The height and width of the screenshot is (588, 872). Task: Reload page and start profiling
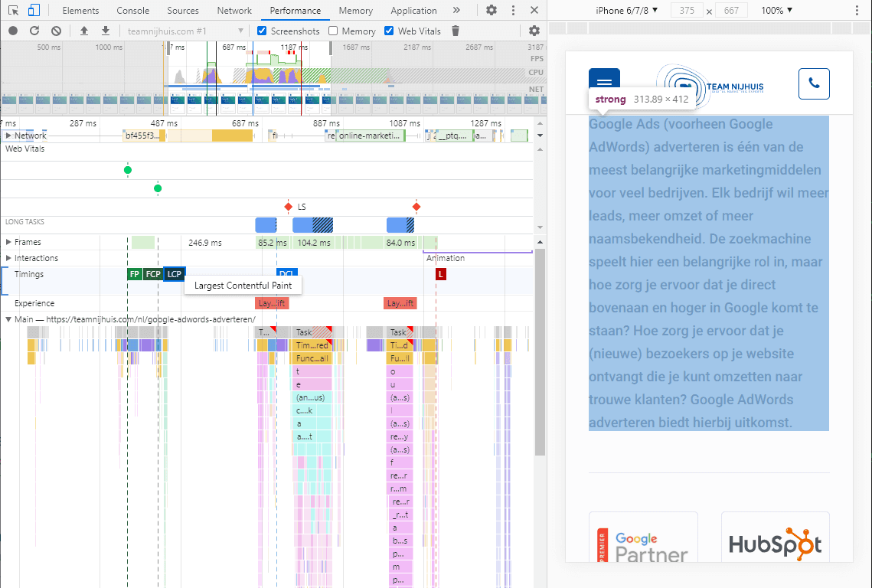[34, 31]
